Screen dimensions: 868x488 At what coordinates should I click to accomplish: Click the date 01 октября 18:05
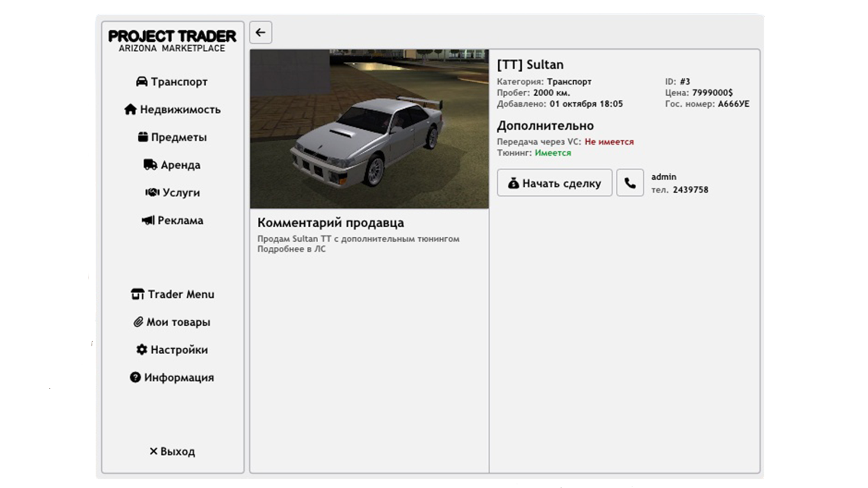[x=586, y=104]
